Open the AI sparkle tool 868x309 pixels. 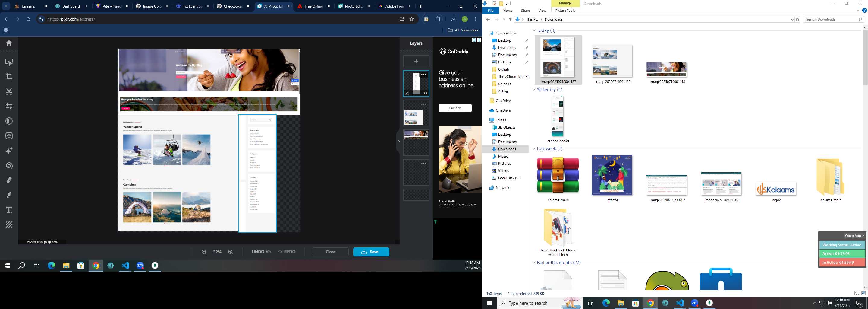point(9,151)
